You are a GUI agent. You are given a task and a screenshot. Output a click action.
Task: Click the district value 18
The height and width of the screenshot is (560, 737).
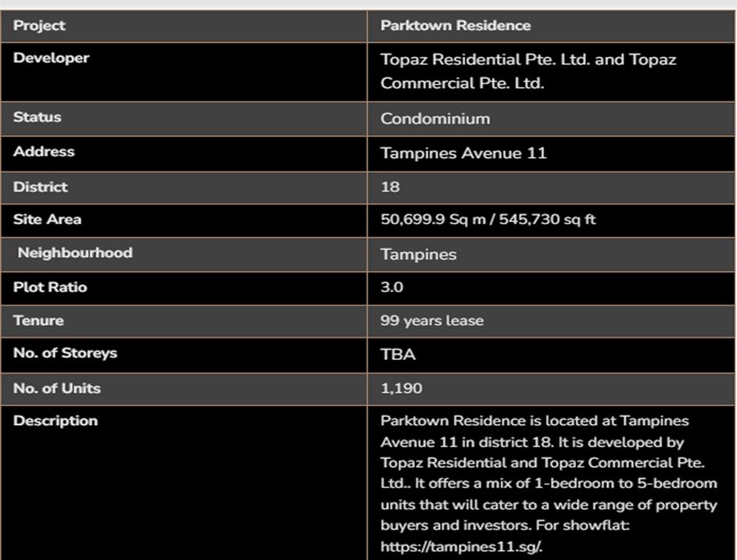(390, 187)
